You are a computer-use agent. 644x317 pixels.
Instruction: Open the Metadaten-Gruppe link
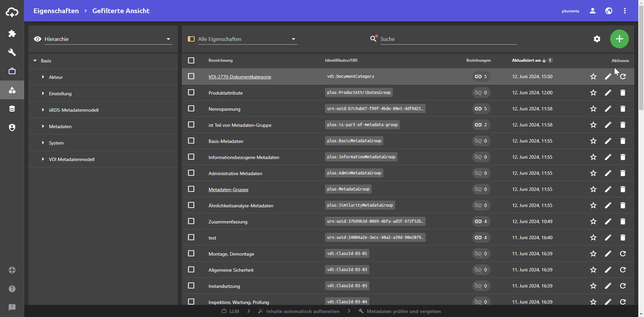click(x=228, y=190)
